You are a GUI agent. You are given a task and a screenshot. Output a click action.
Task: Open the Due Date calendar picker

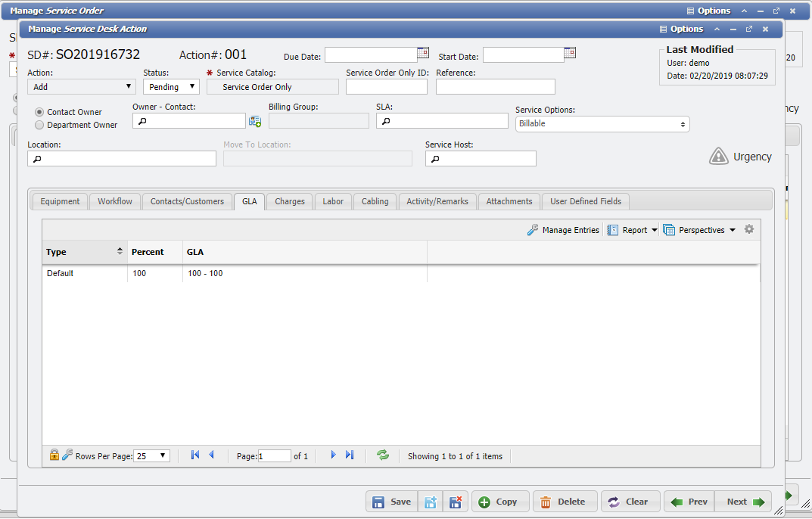click(422, 54)
